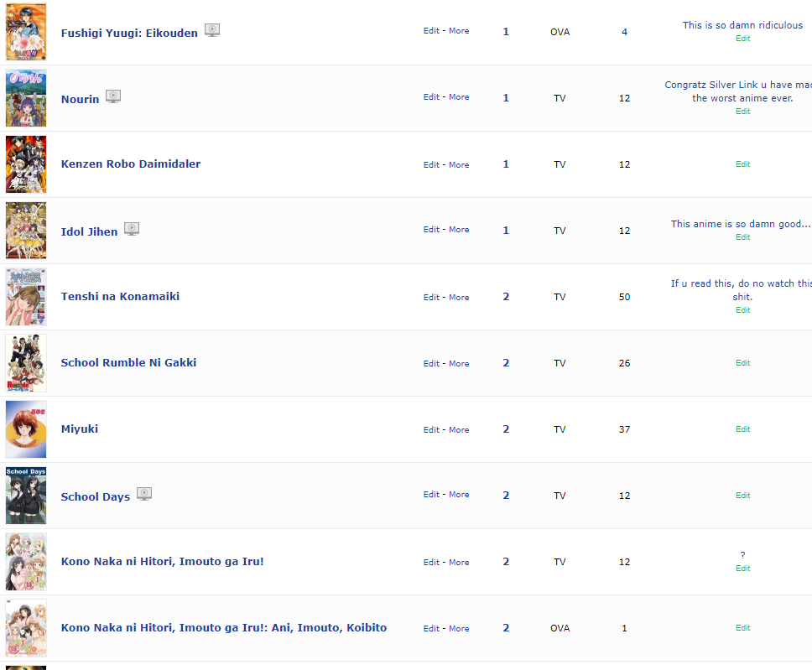Click Edit next to Fushigi Yuugi: Eikouden
Viewport: 812px width, 670px height.
click(x=431, y=31)
